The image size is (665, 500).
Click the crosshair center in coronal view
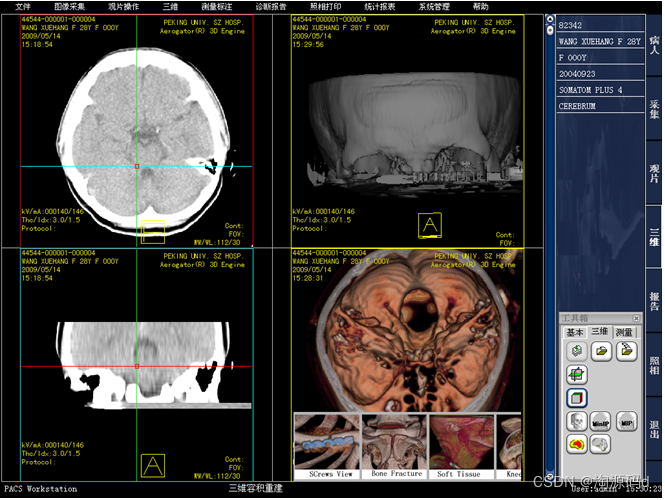pyautogui.click(x=137, y=366)
